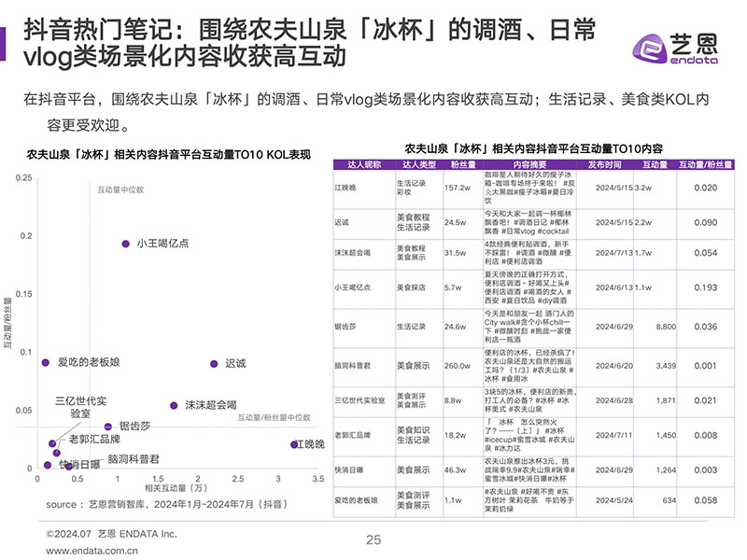
Task: Select the 相关互动量（万）axis title
Action: coord(176,488)
